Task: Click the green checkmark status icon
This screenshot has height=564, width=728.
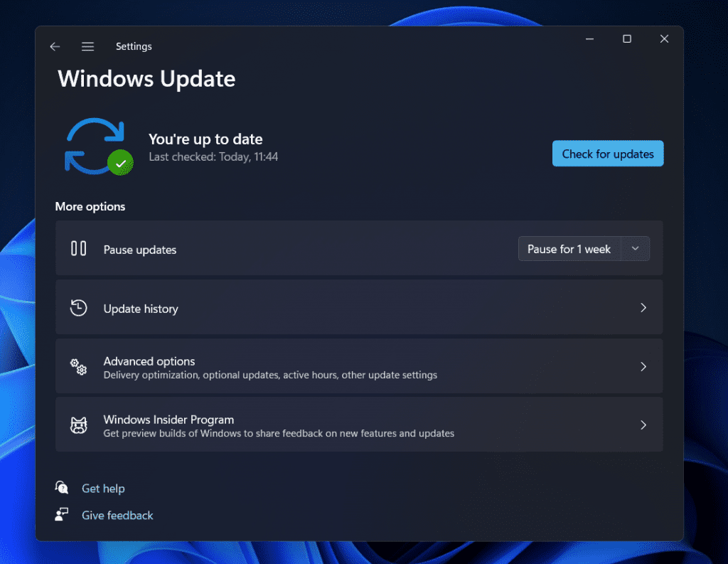Action: tap(121, 164)
